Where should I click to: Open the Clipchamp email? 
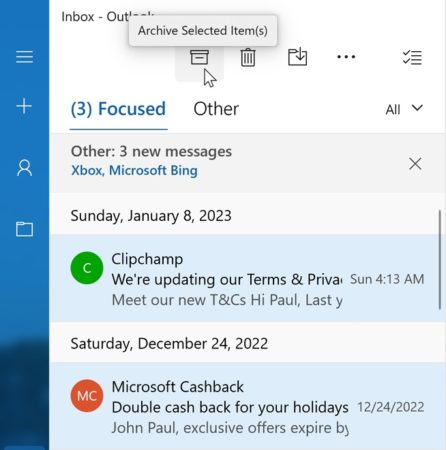[x=247, y=278]
